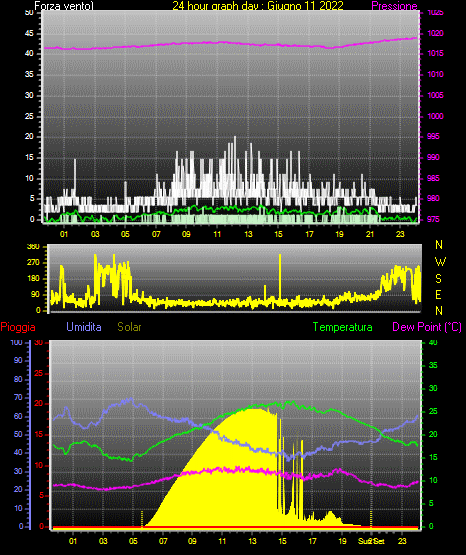Click hour 15 on the bottom graph axis
Screen dimensions: 466x555
(282, 541)
